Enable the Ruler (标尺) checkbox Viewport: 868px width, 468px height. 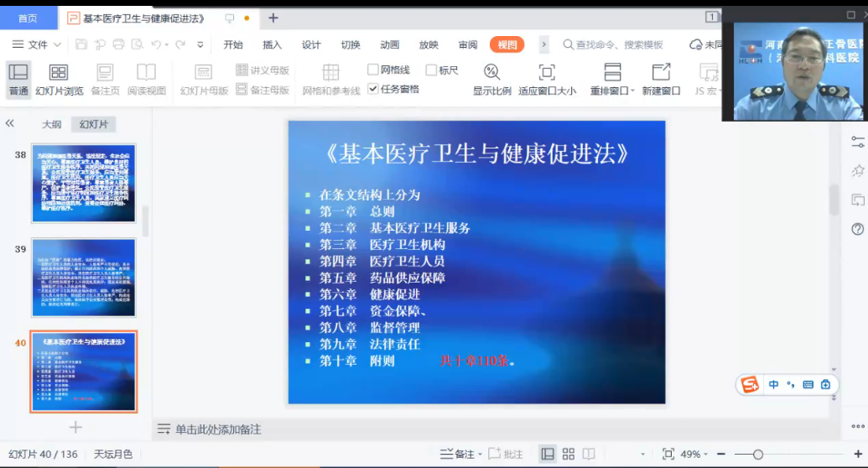point(431,70)
